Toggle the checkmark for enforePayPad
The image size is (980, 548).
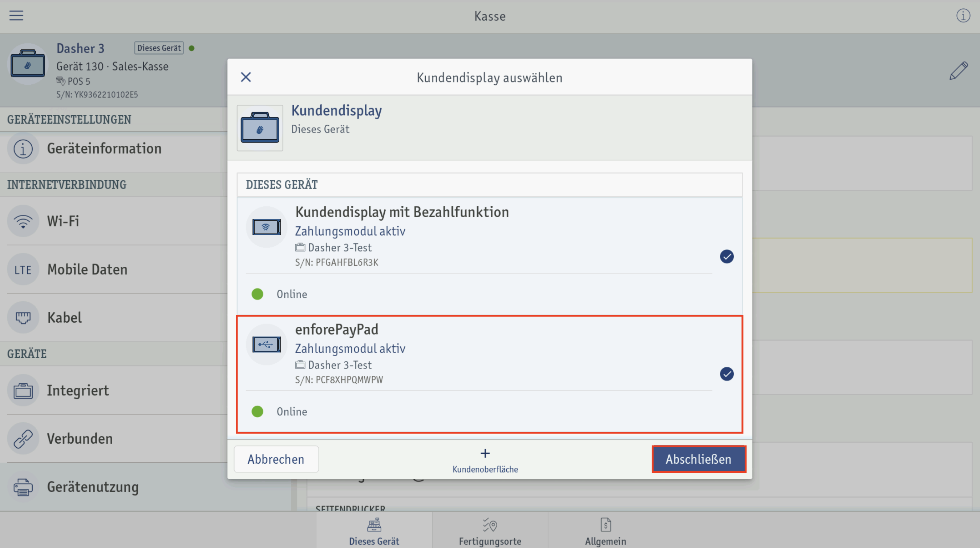tap(726, 374)
